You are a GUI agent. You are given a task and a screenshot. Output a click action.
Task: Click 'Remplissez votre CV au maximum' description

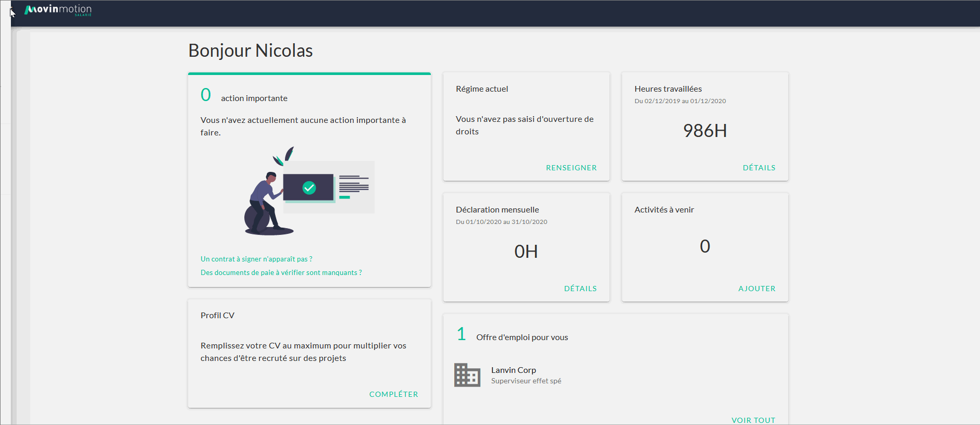click(303, 352)
